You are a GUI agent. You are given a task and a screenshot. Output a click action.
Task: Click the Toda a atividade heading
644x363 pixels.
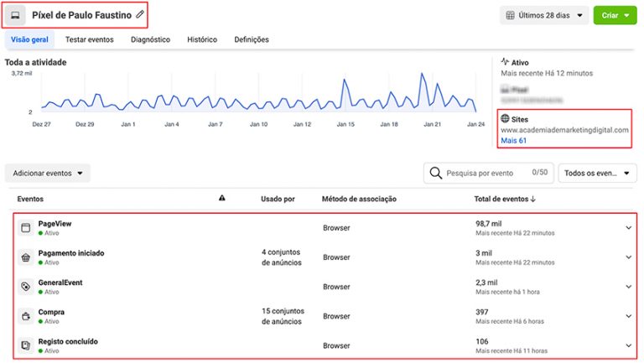coord(35,62)
